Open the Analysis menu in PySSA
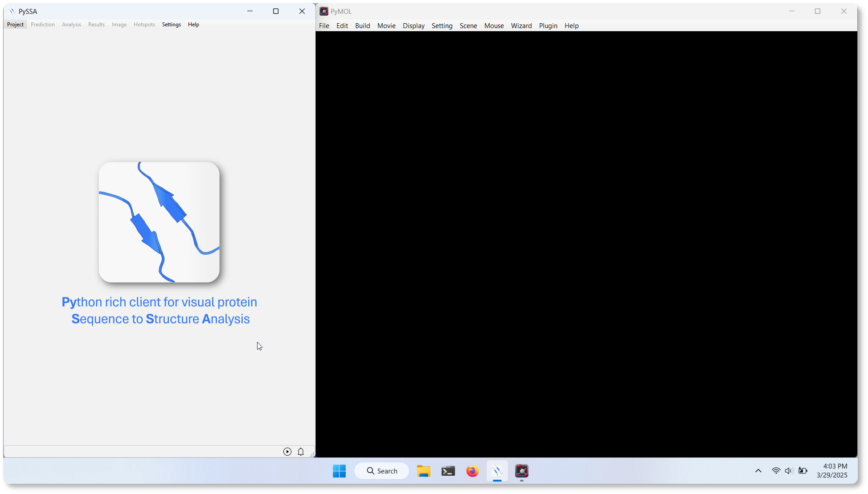868x494 pixels. coord(71,25)
